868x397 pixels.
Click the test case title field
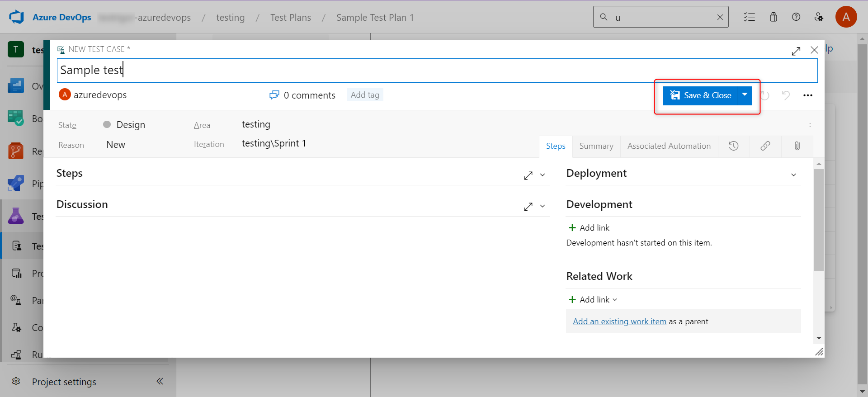pos(437,70)
